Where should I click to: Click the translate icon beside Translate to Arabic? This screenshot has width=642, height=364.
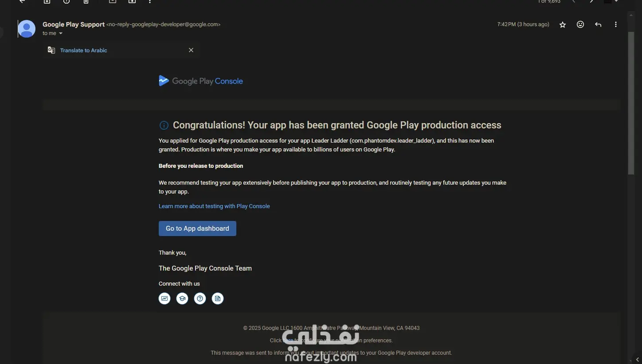pyautogui.click(x=51, y=50)
